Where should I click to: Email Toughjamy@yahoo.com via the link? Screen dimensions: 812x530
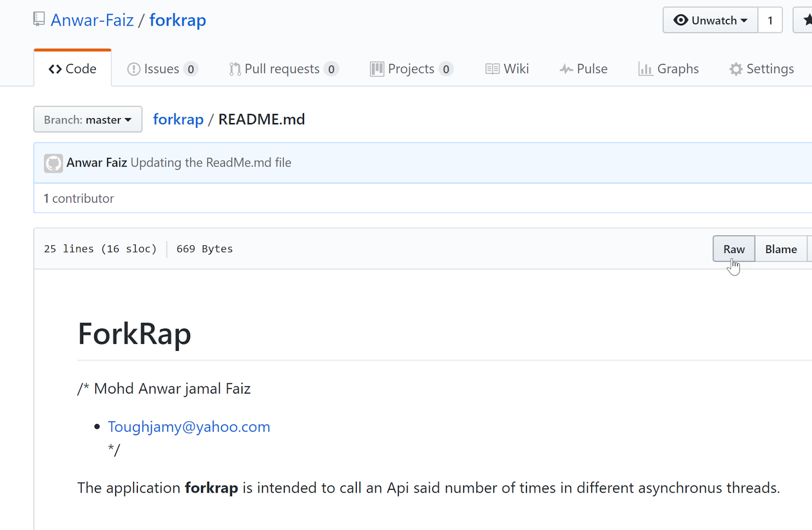click(188, 427)
